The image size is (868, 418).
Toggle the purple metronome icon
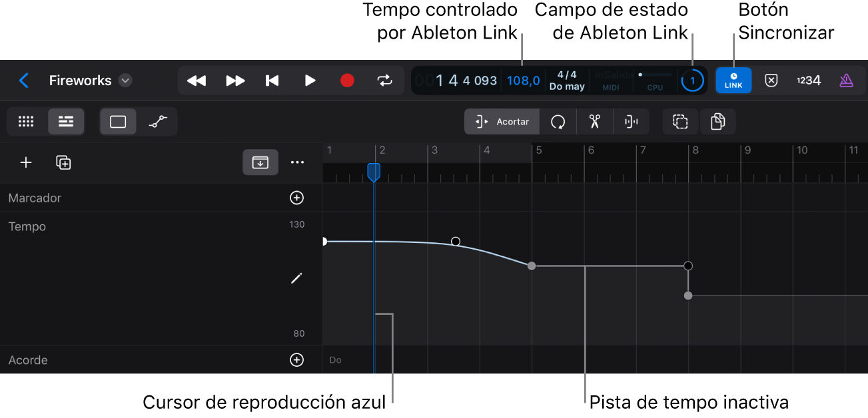tap(846, 81)
